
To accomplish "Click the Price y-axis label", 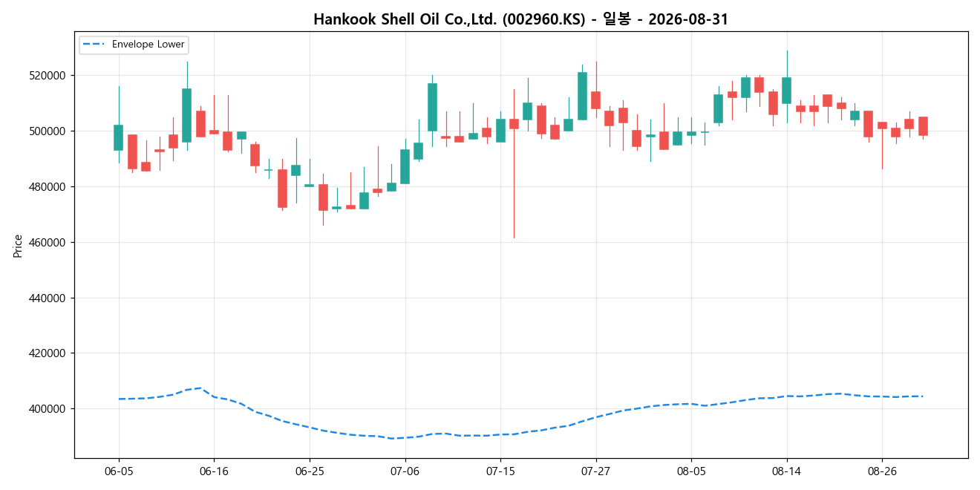I will coord(18,245).
